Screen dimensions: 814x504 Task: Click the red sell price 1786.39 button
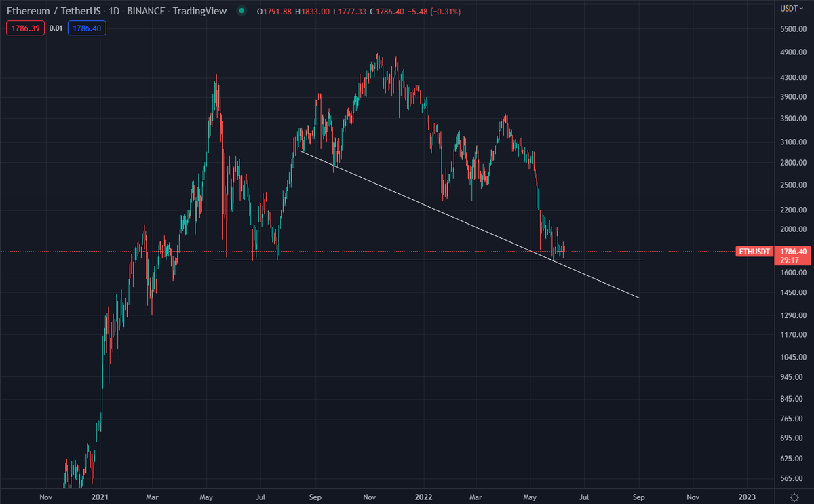pos(24,28)
